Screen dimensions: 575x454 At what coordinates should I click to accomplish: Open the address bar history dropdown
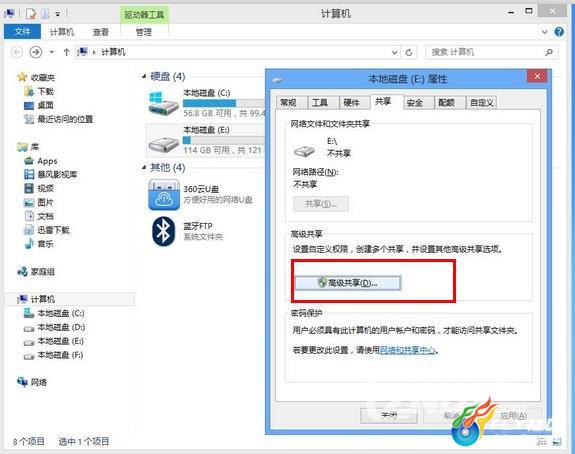click(x=395, y=52)
